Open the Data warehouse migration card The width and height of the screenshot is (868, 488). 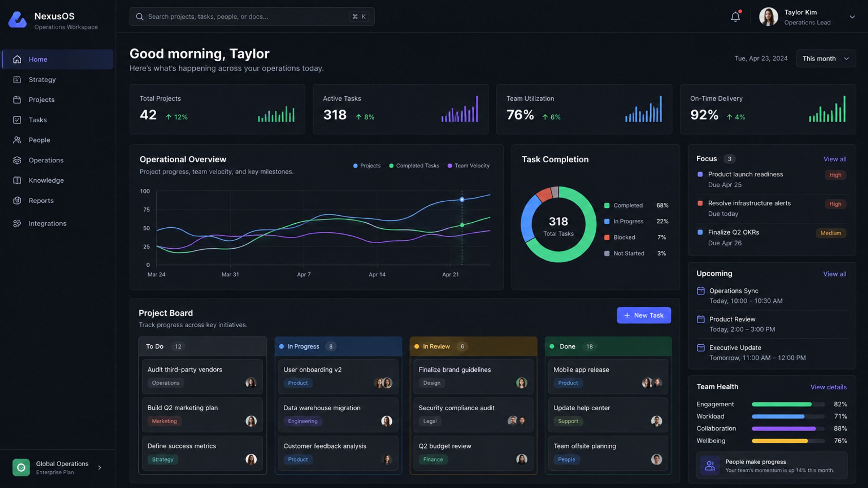click(x=338, y=415)
